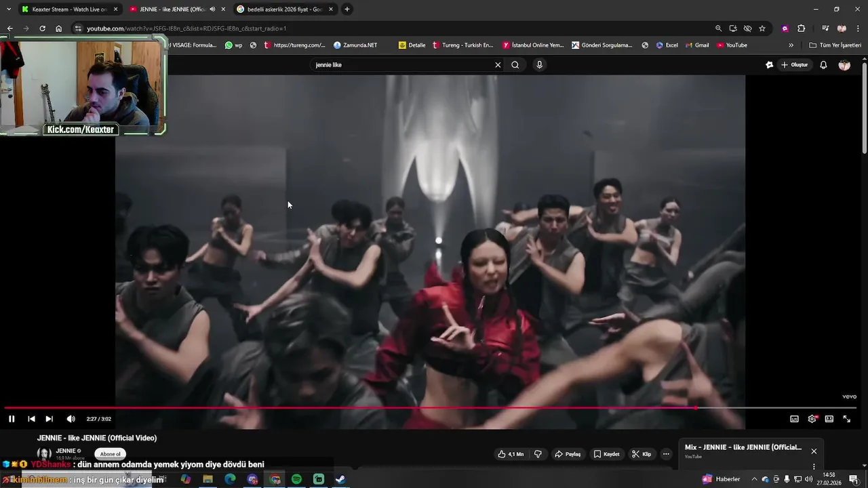Open the Gmail bookmark

click(x=696, y=45)
